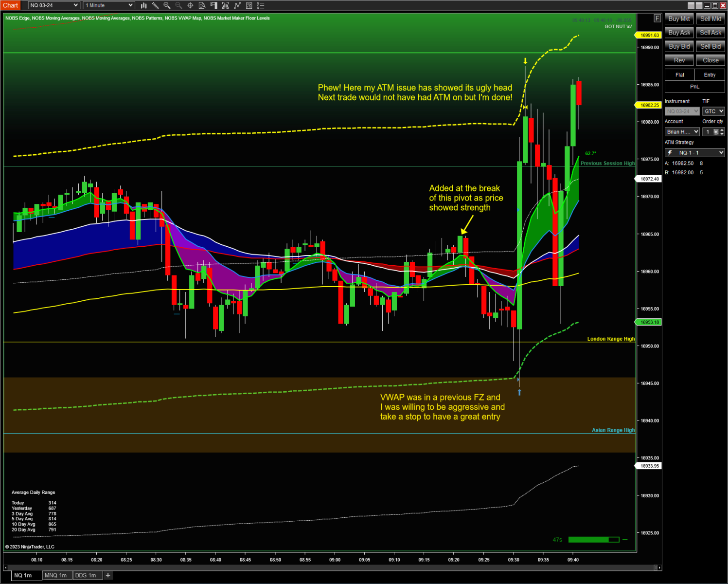Click the NOBS indicator label text

coord(137,18)
